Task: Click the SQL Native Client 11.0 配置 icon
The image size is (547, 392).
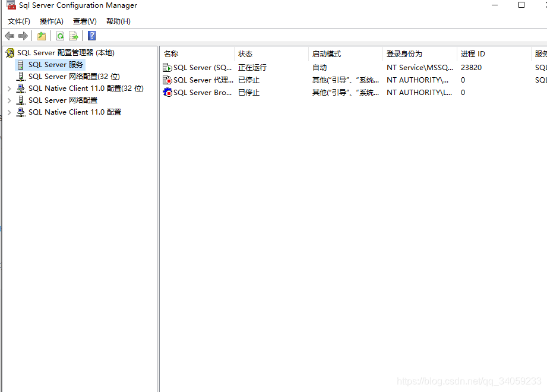Action: (x=21, y=112)
